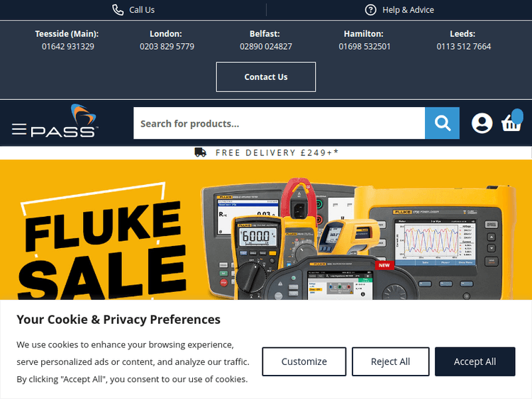Click the phone handset icon
Image resolution: width=532 pixels, height=399 pixels.
tap(118, 10)
